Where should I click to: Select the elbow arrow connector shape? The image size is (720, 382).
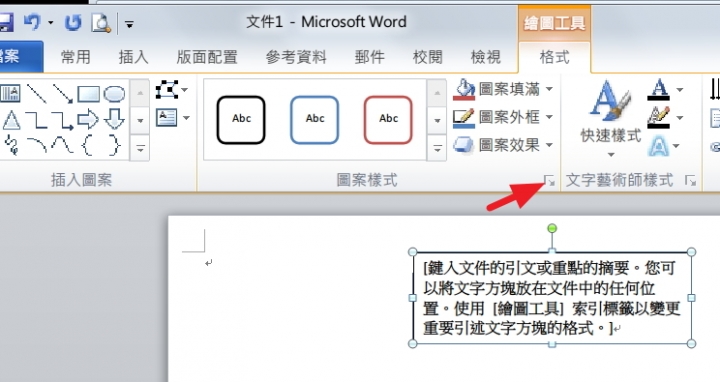[x=62, y=120]
